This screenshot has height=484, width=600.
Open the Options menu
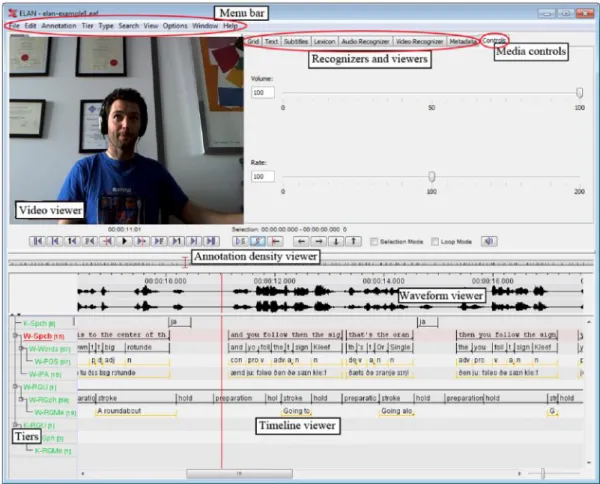coord(175,26)
